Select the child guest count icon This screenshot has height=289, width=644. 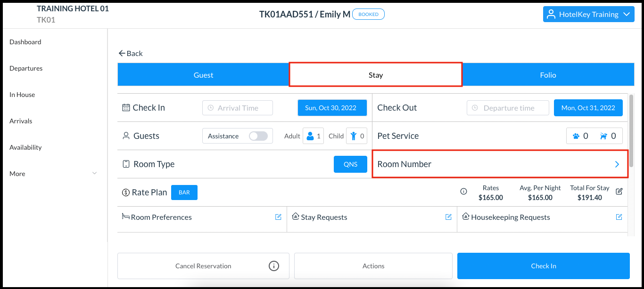354,136
